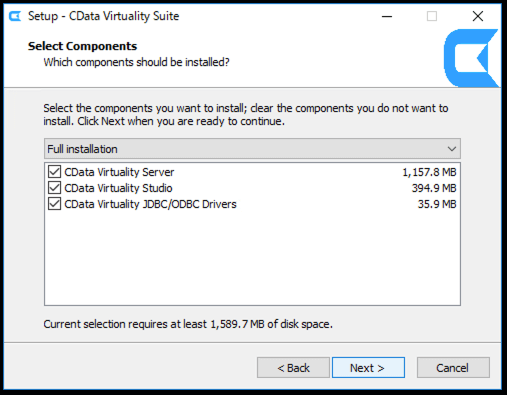Cancel the setup wizard
The width and height of the screenshot is (507, 395).
point(453,368)
